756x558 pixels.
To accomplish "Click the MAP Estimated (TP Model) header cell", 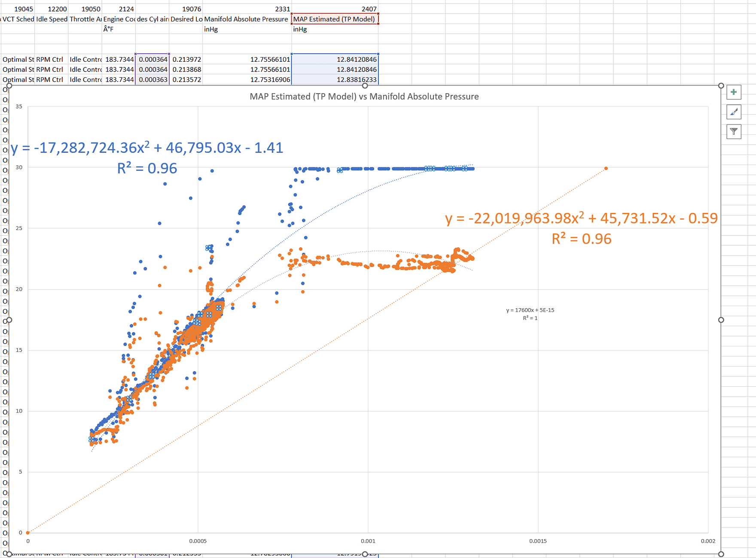I will pos(335,19).
